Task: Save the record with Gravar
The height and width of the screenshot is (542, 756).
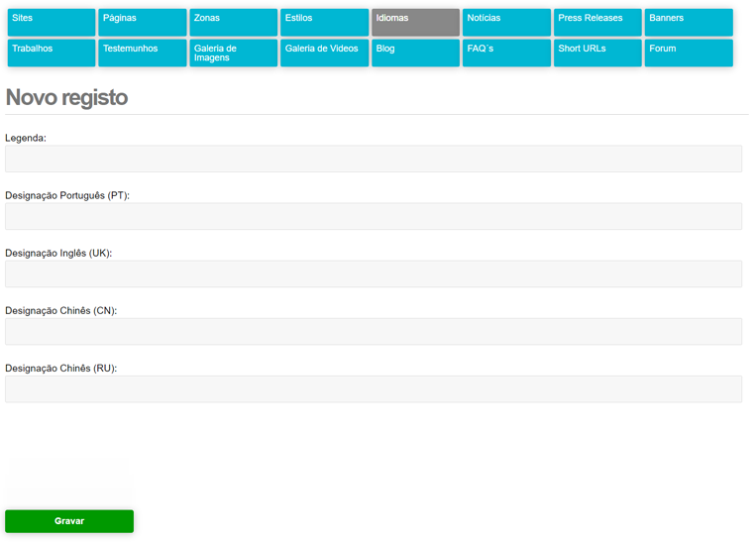Action: [x=69, y=521]
